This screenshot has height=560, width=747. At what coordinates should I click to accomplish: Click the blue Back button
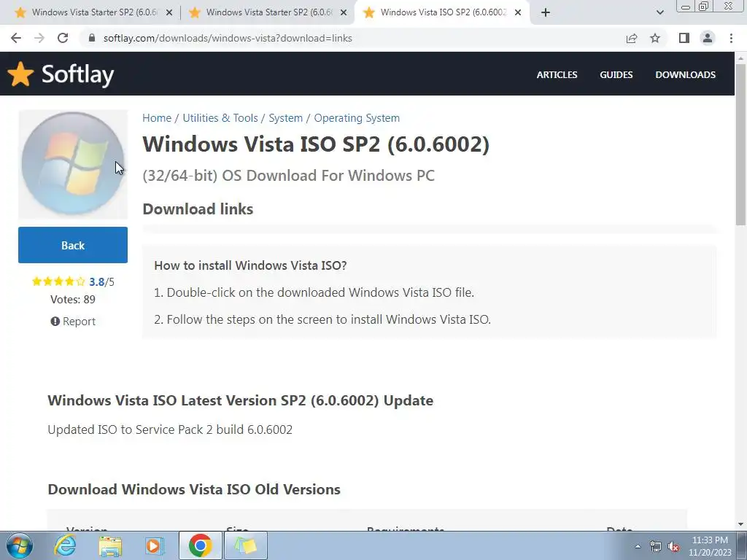pyautogui.click(x=73, y=245)
